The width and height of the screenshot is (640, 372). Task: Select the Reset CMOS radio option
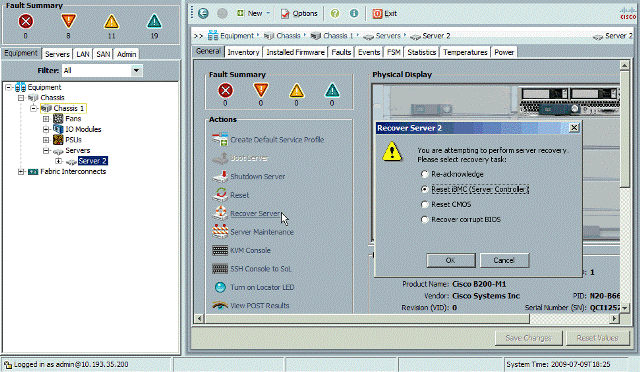[x=424, y=205]
